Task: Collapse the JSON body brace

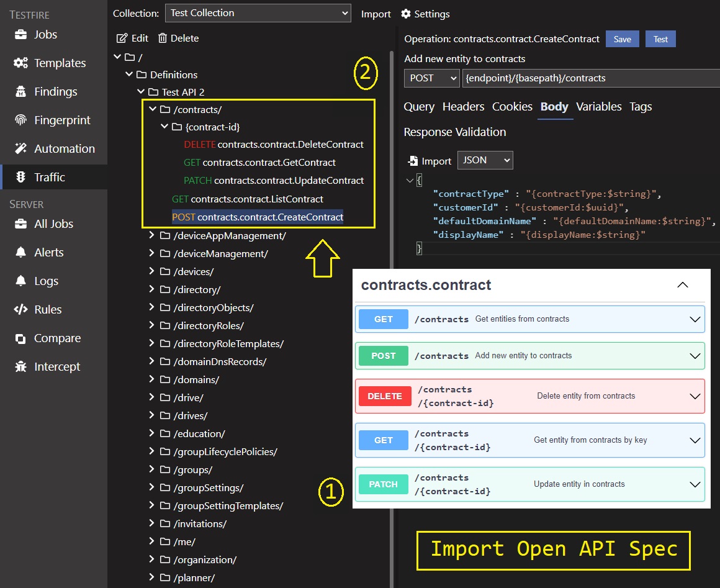Action: (410, 181)
